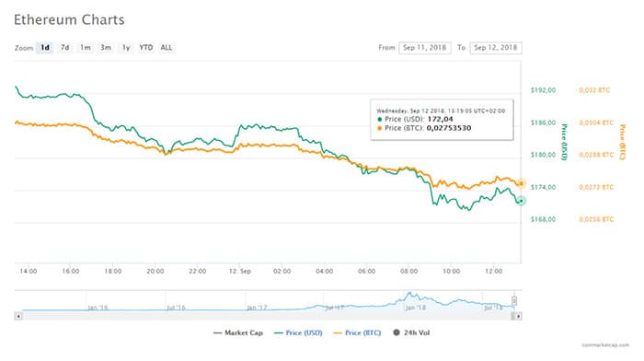
Task: Click the green USD price endpoint marker
Action: pyautogui.click(x=521, y=201)
